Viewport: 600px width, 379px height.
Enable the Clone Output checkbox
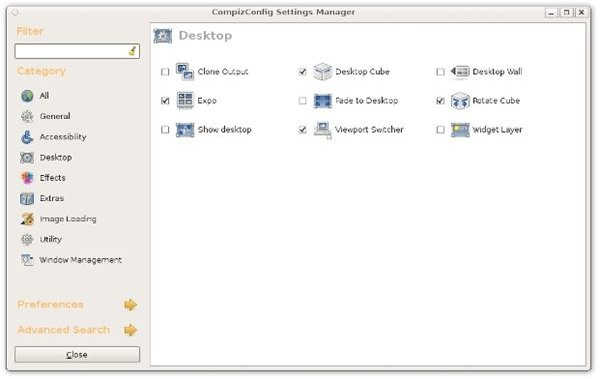pyautogui.click(x=165, y=72)
